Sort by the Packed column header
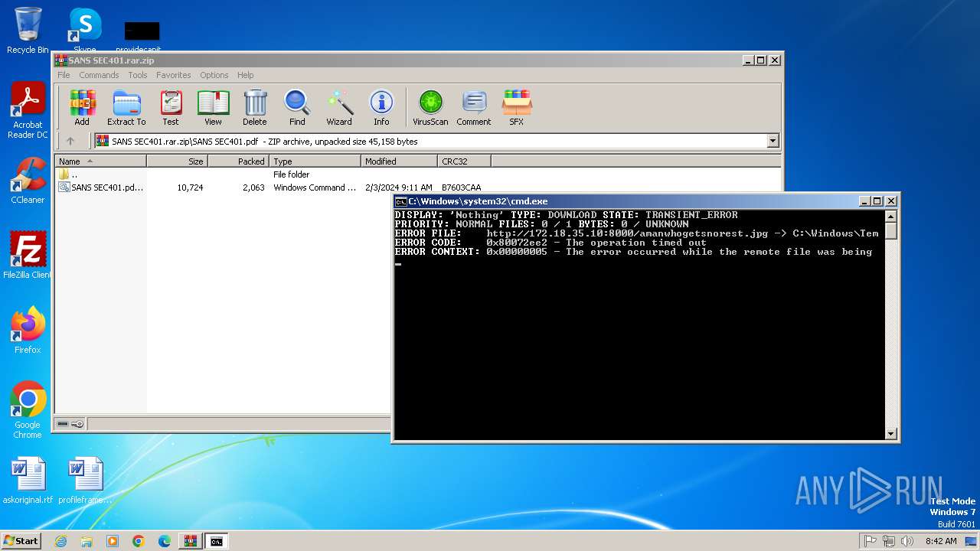This screenshot has width=980, height=551. click(x=238, y=161)
